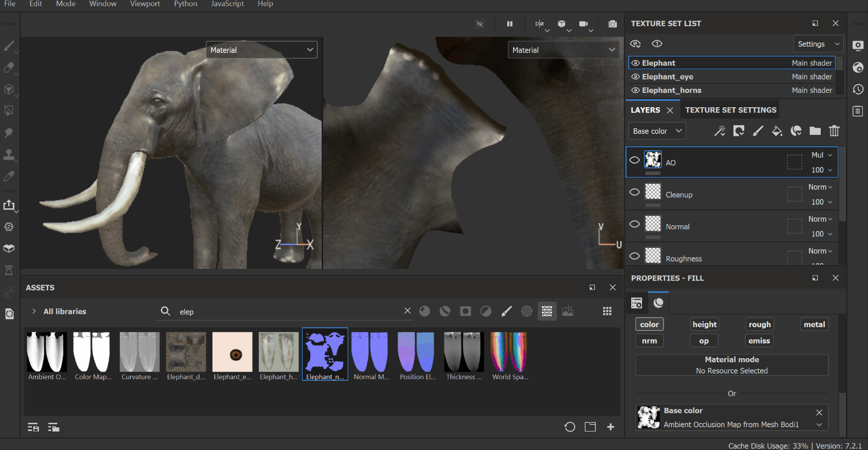
Task: Open the 3D view mode cube menu
Action: pos(561,24)
